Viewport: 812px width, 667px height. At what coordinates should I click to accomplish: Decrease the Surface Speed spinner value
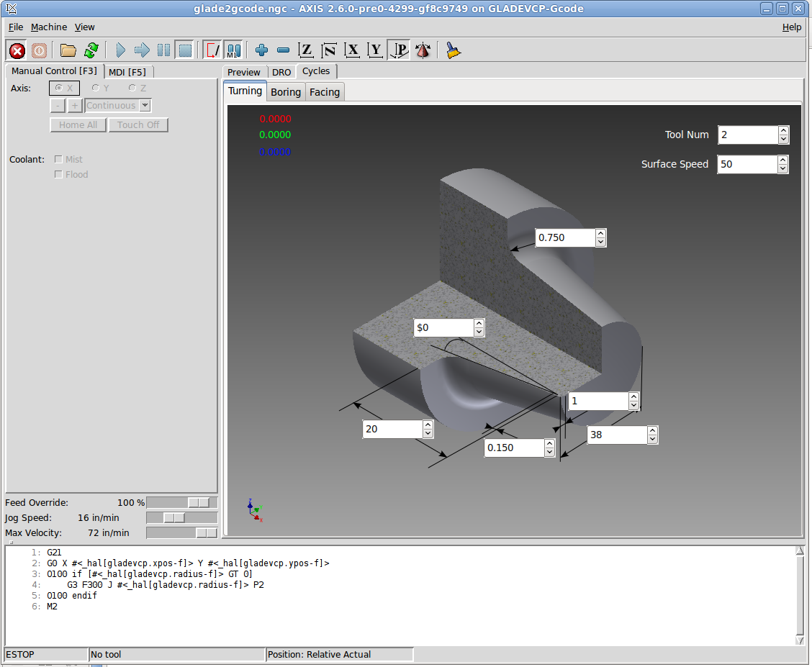click(784, 168)
